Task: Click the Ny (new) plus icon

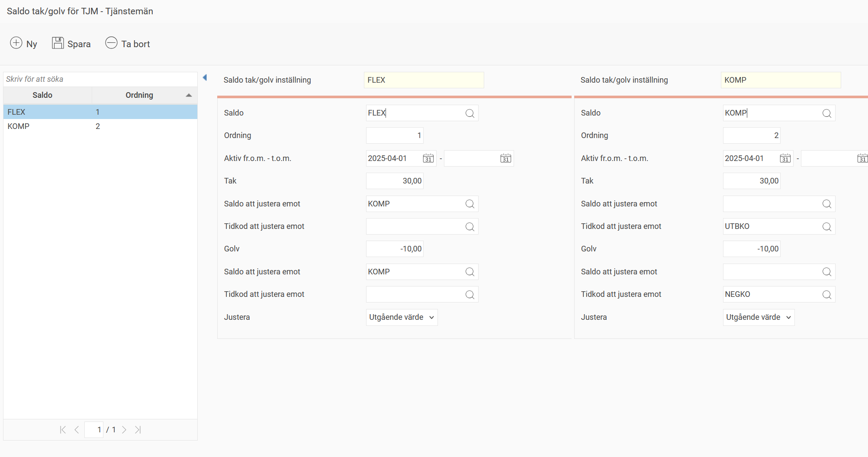Action: coord(16,43)
